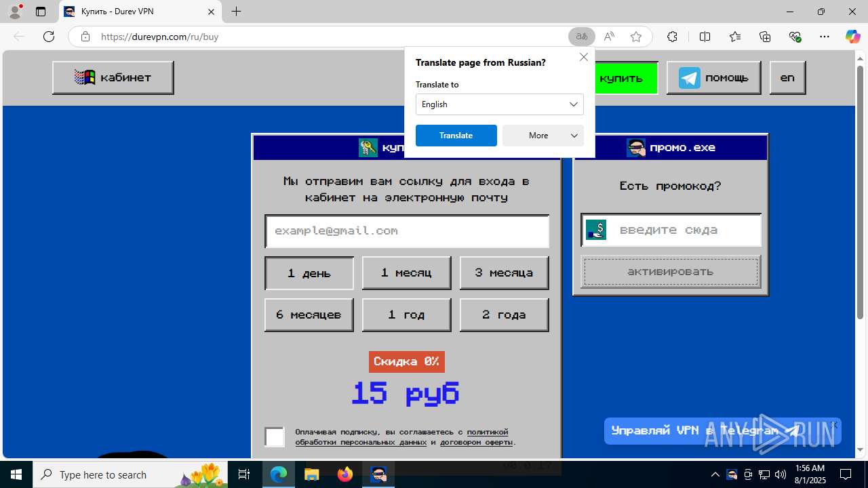The image size is (868, 488).
Task: Add page to favorites with star icon
Action: [x=636, y=37]
